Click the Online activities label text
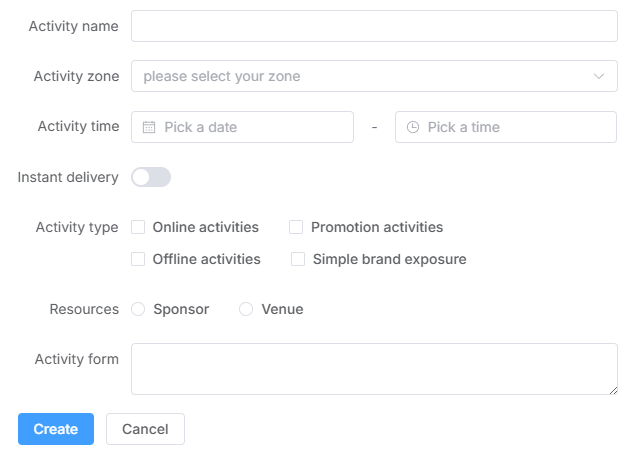Screen dimensions: 641x467 [206, 227]
